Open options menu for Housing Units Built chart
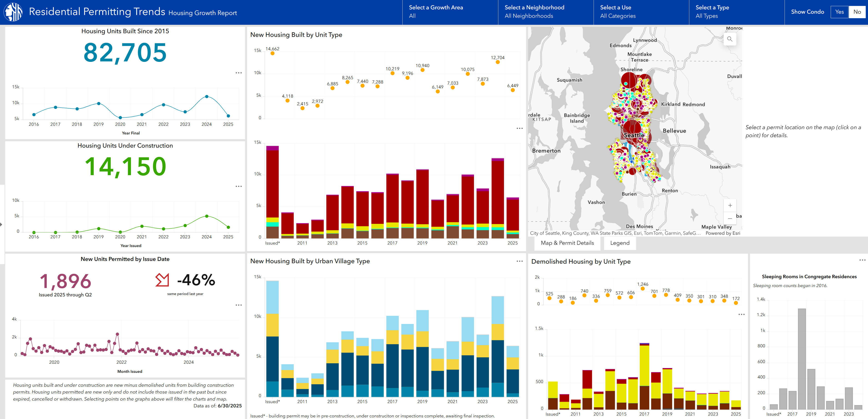The width and height of the screenshot is (868, 419). click(238, 73)
